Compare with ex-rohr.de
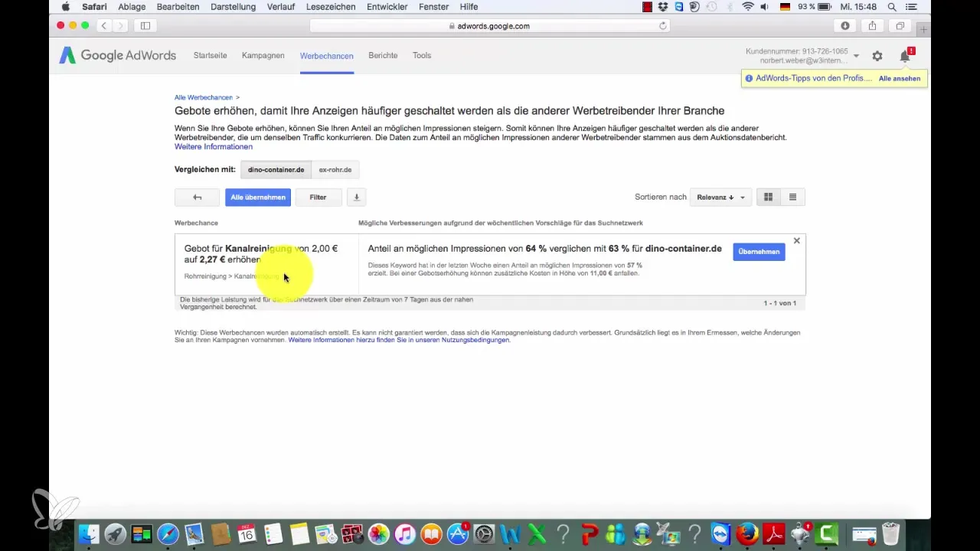 (335, 169)
